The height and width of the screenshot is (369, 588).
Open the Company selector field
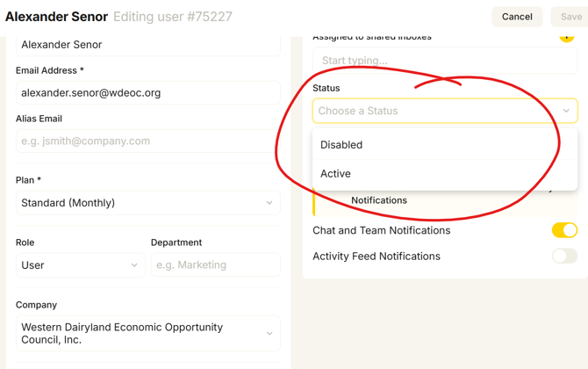[147, 334]
